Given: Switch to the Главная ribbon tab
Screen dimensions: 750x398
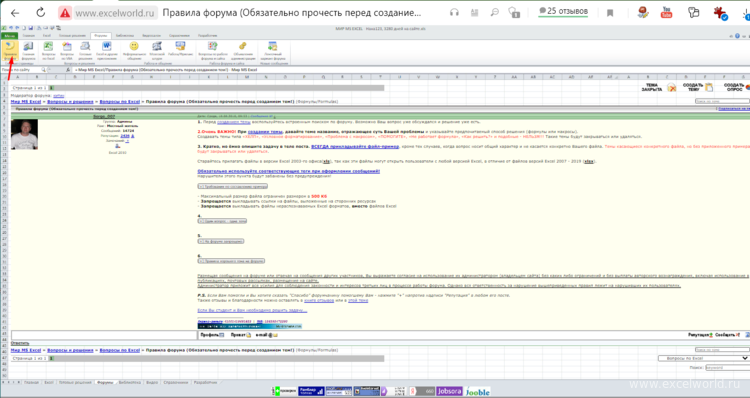Looking at the screenshot, I should click(x=29, y=35).
